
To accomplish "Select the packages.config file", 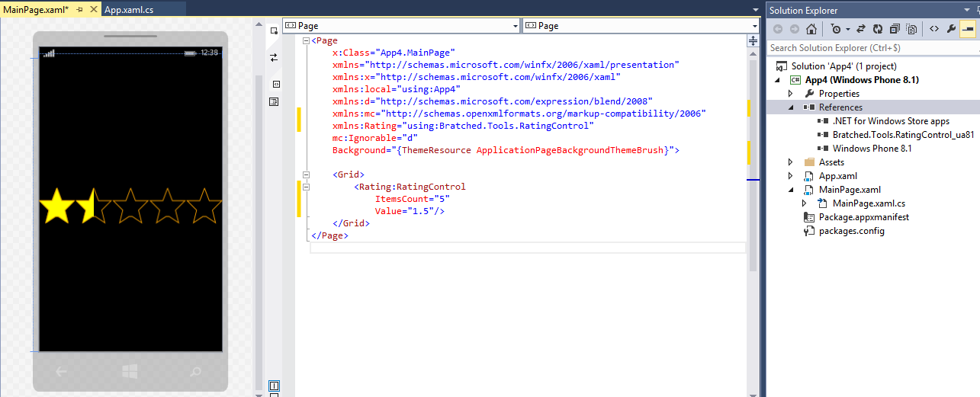I will pos(852,231).
